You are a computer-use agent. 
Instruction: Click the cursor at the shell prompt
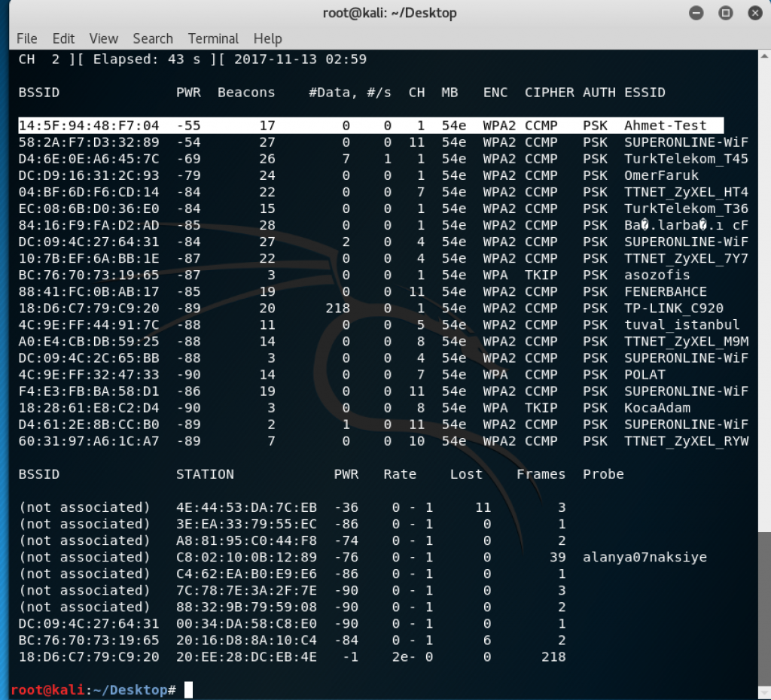189,689
